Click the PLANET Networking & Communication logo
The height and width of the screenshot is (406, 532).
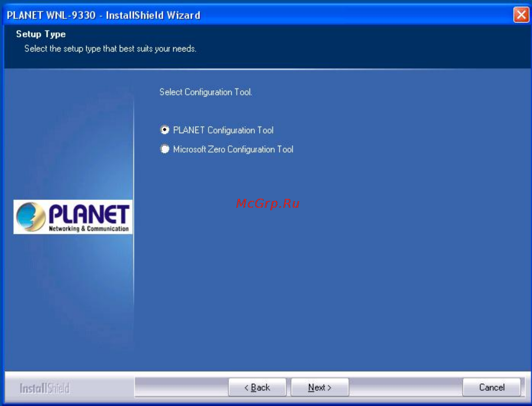click(x=73, y=217)
